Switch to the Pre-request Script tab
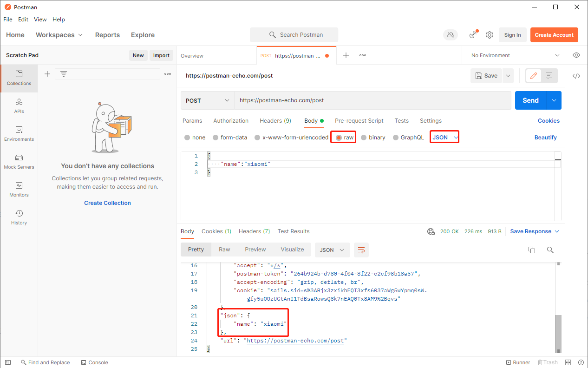Viewport: 588px width, 368px height. 359,121
